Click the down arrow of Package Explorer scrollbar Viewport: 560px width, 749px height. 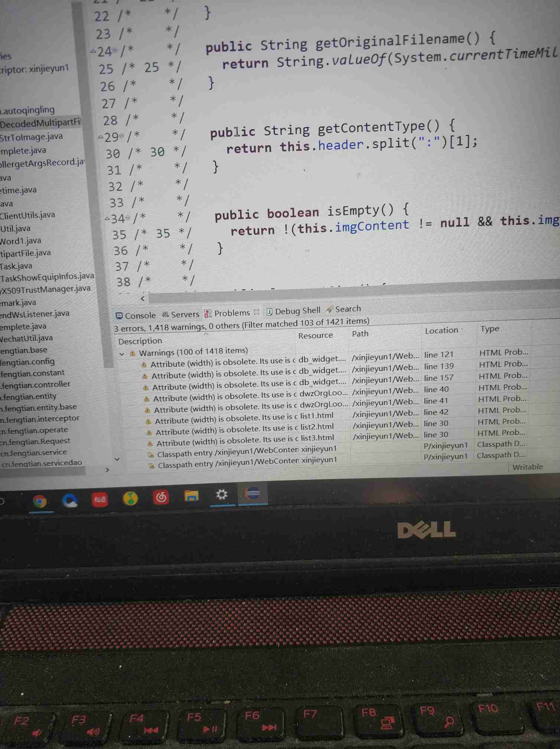(117, 459)
